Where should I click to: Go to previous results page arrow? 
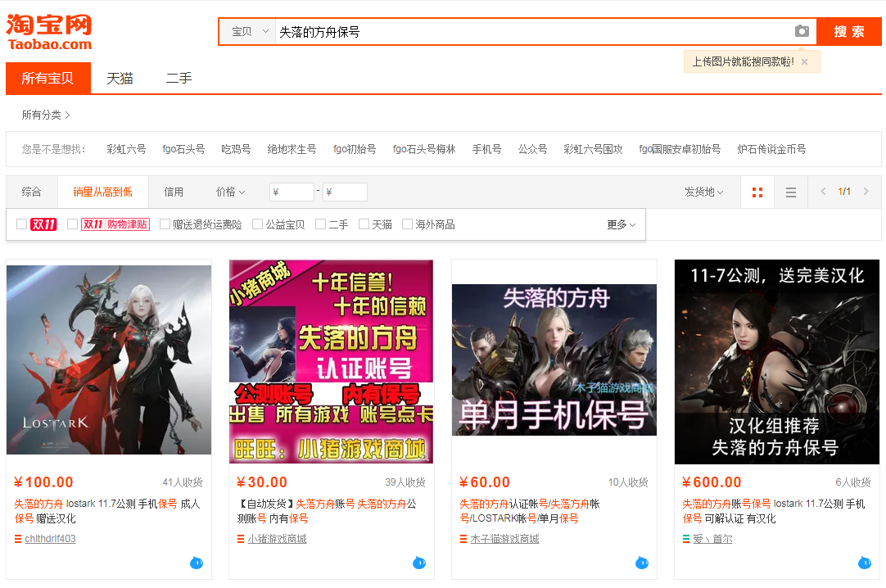[823, 192]
